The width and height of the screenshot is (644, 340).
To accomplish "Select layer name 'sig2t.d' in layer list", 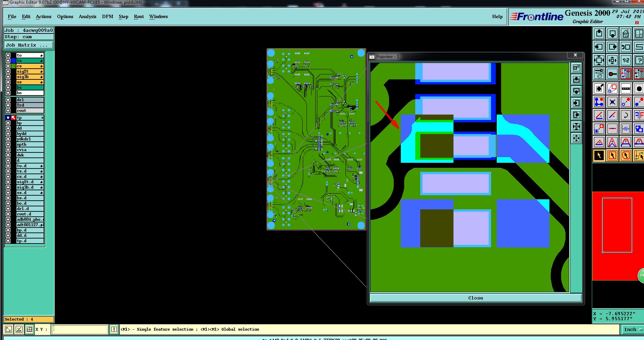I will pos(30,182).
